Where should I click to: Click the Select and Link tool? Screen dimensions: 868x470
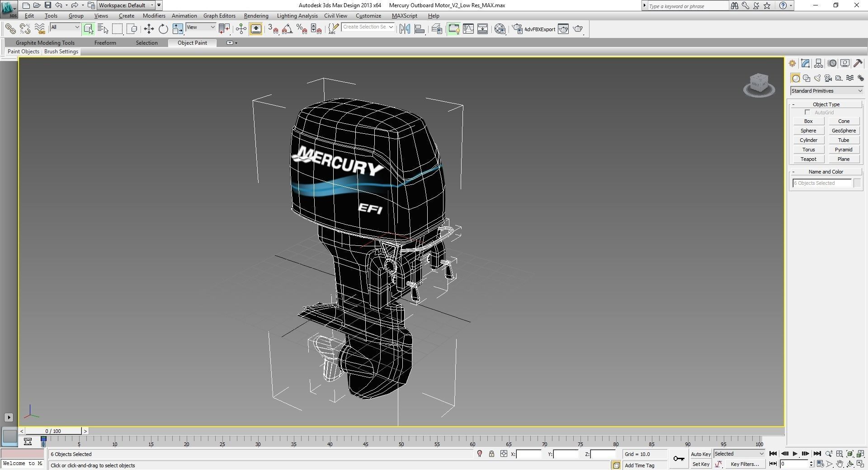[x=10, y=29]
